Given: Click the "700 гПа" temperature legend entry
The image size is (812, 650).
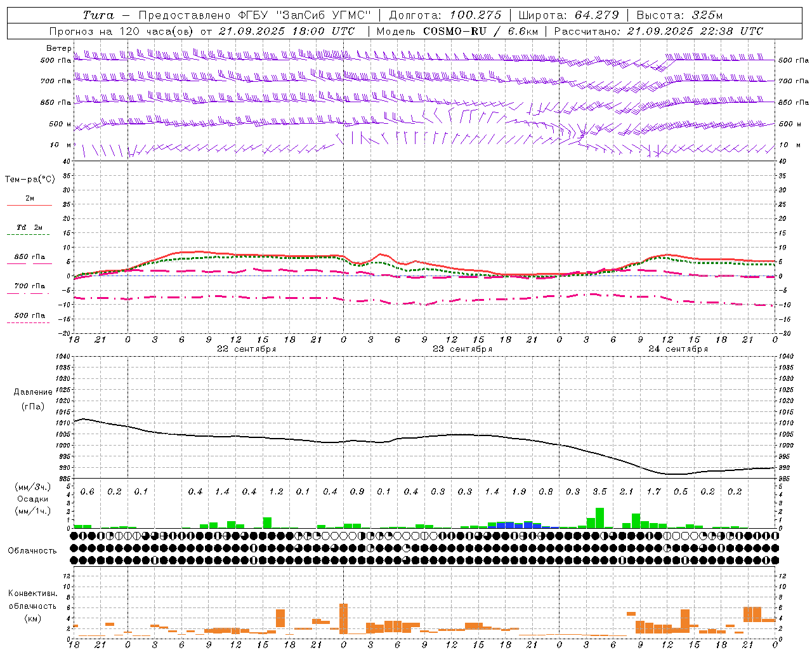Looking at the screenshot, I should pos(30,286).
